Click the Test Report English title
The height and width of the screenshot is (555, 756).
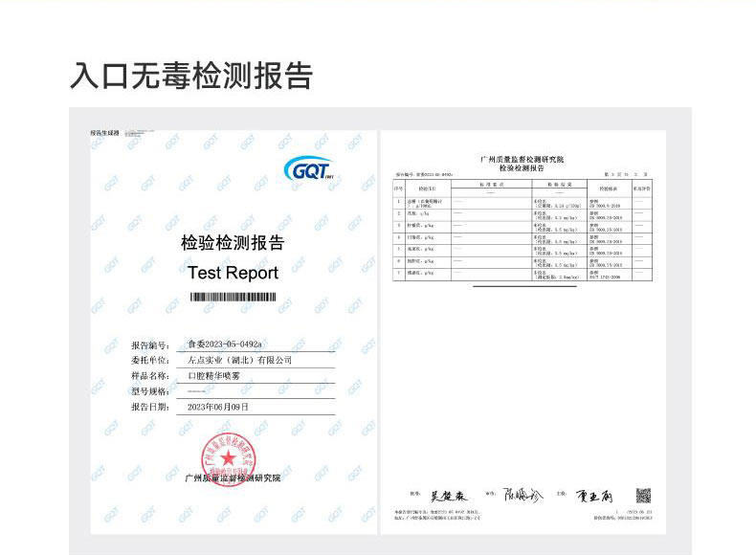click(233, 273)
